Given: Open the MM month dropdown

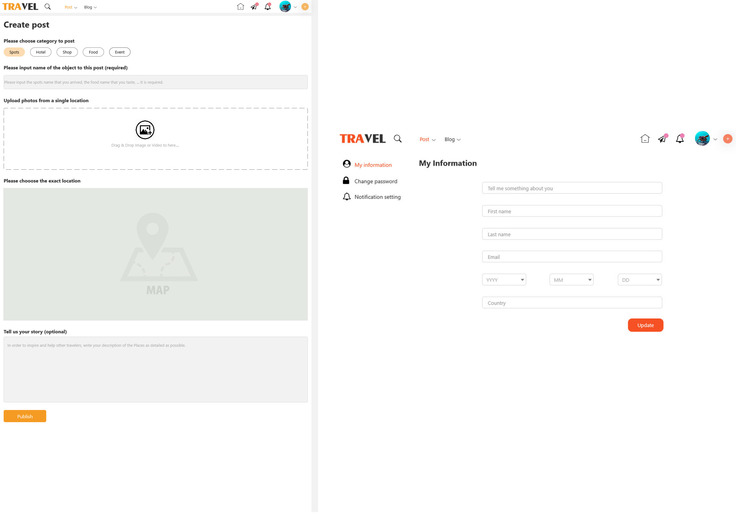Looking at the screenshot, I should [571, 280].
